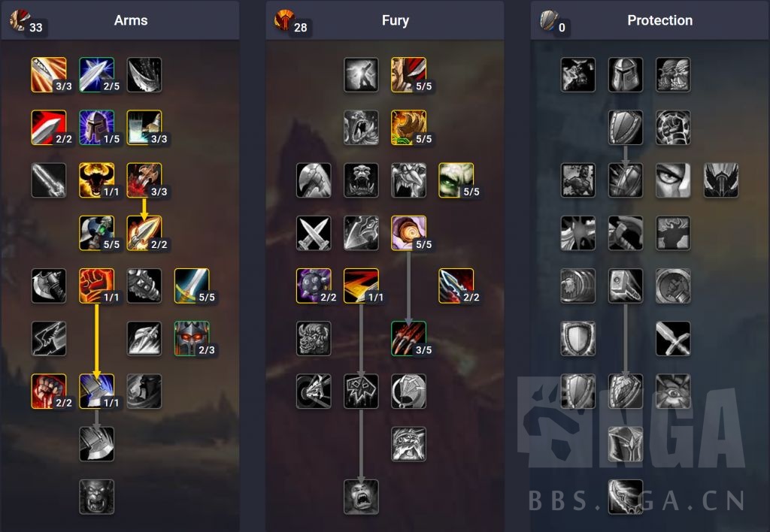Select the Dual Wield crossed swords talent
This screenshot has height=532, width=770.
pyautogui.click(x=314, y=233)
